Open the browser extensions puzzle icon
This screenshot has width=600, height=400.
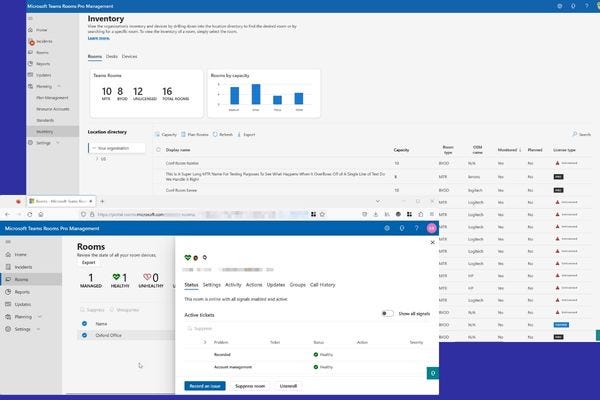[421, 214]
